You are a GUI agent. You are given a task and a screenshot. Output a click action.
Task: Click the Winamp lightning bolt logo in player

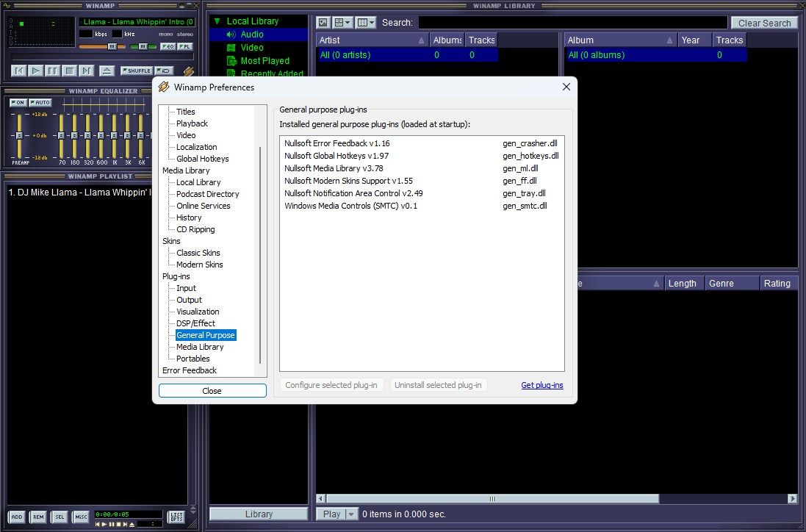point(189,71)
